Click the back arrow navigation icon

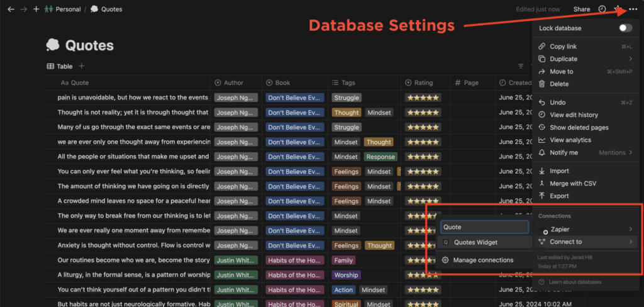[x=11, y=9]
